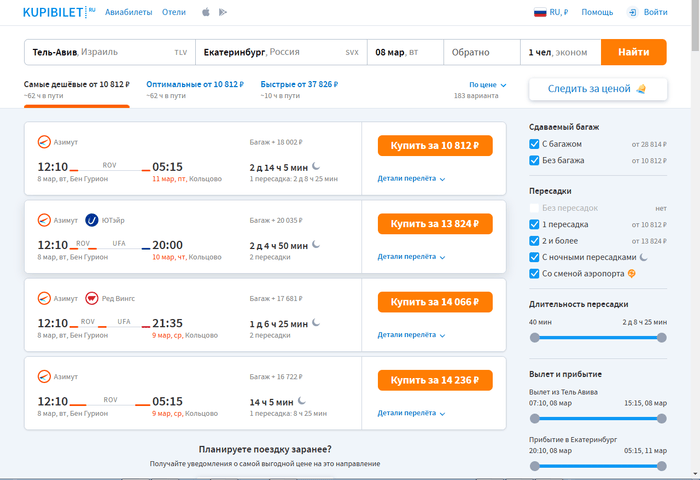This screenshot has width=700, height=480.
Task: Click 'Багаж + 20 035 ₽' text
Action: pos(276,220)
